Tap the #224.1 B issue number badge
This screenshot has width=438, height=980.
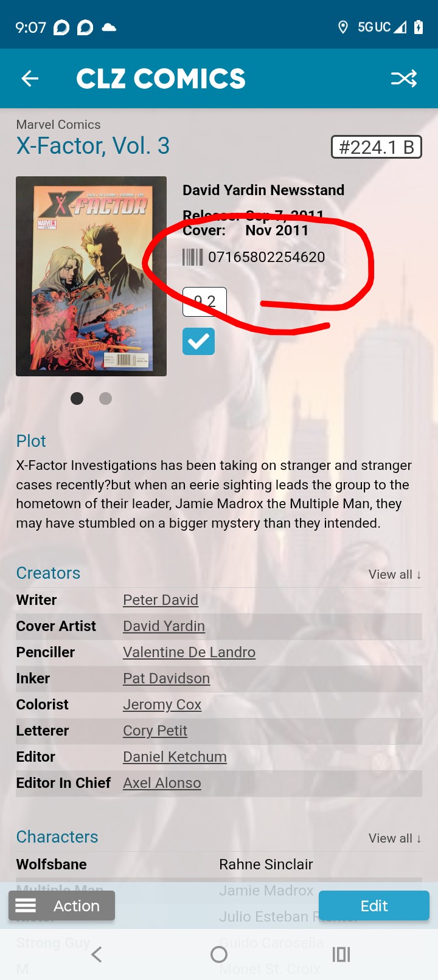point(377,147)
